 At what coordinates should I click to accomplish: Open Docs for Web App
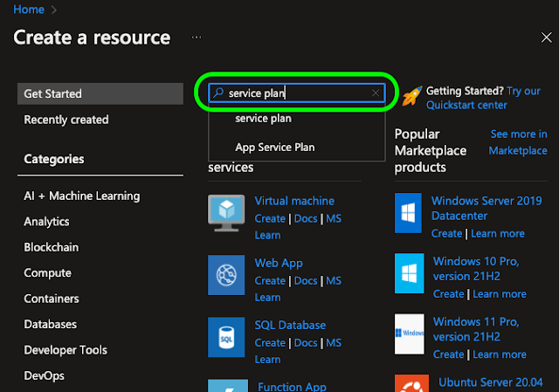pos(306,281)
